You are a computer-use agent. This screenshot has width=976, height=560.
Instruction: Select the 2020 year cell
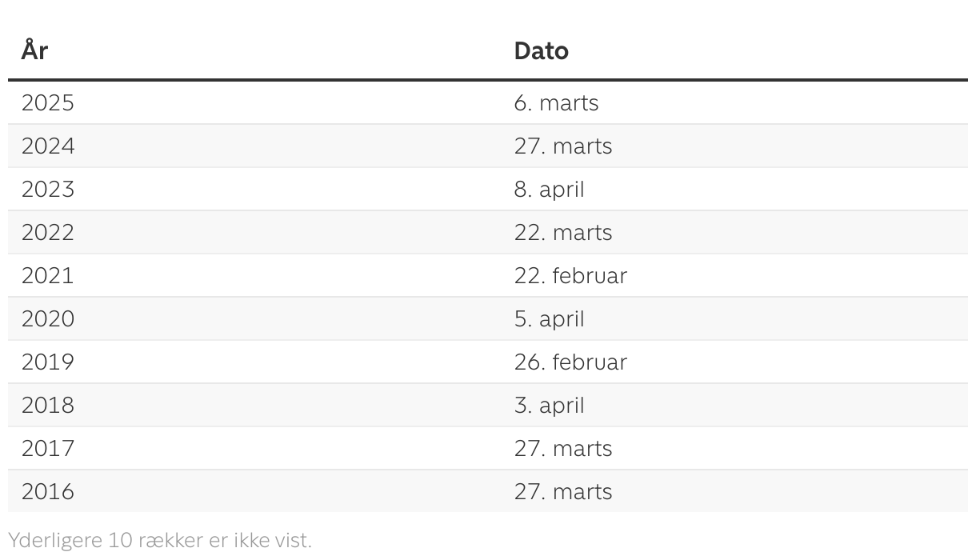(47, 319)
